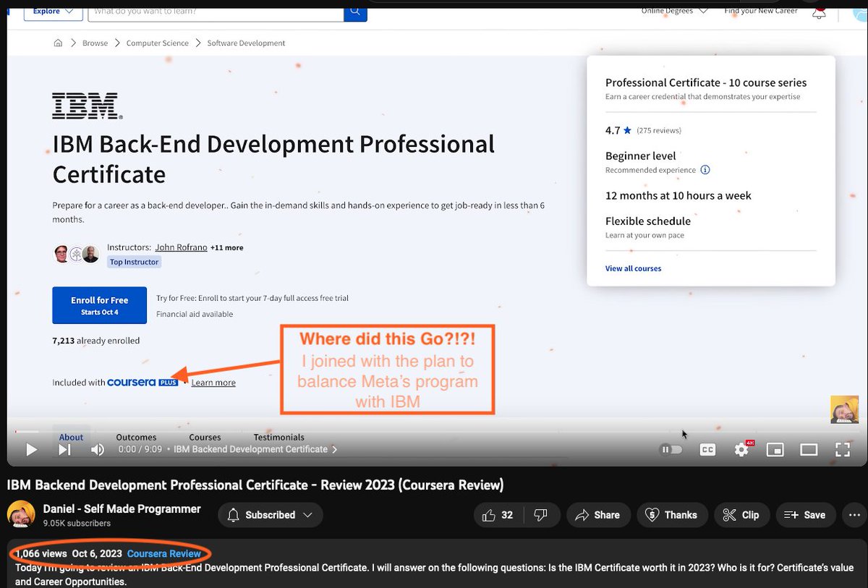Open Daniel - Self Made Programmer channel
The width and height of the screenshot is (868, 588).
[x=122, y=508]
